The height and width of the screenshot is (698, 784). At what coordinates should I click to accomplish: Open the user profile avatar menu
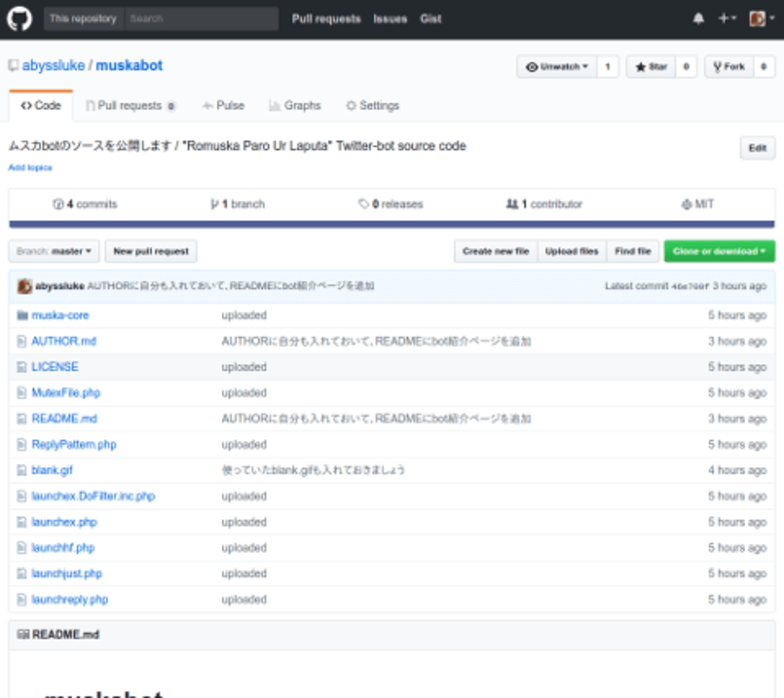click(x=761, y=19)
